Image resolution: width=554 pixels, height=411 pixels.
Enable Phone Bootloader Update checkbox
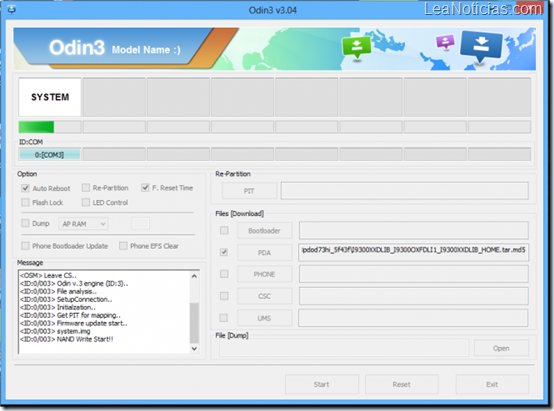pos(25,246)
